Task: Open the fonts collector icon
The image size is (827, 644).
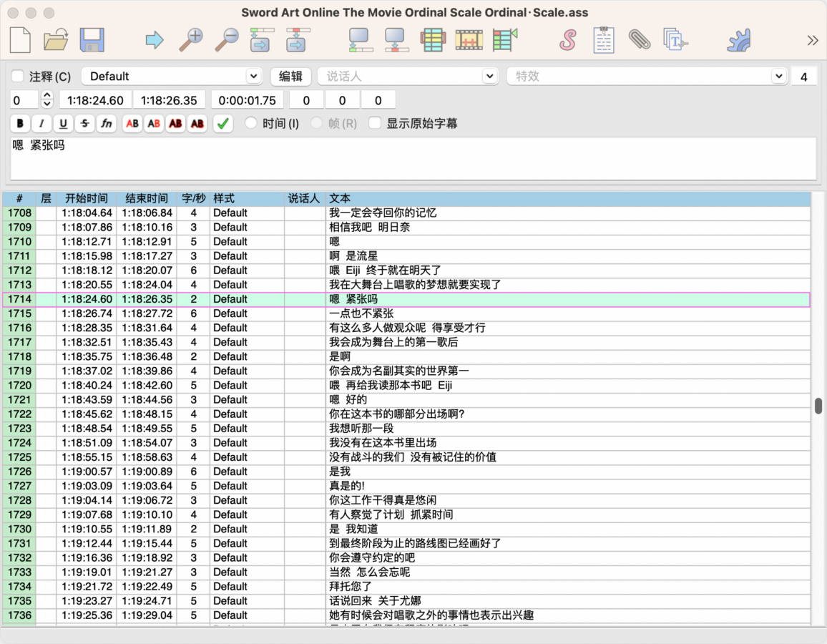Action: (x=675, y=40)
